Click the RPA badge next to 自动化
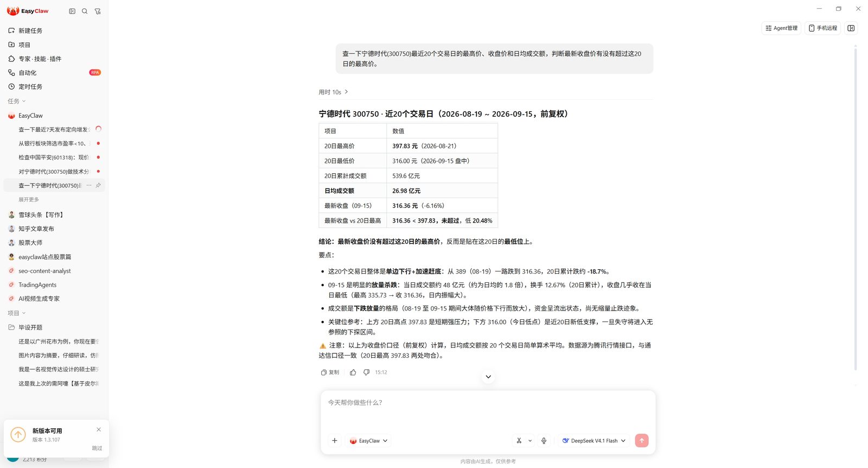The height and width of the screenshot is (468, 868). [95, 72]
